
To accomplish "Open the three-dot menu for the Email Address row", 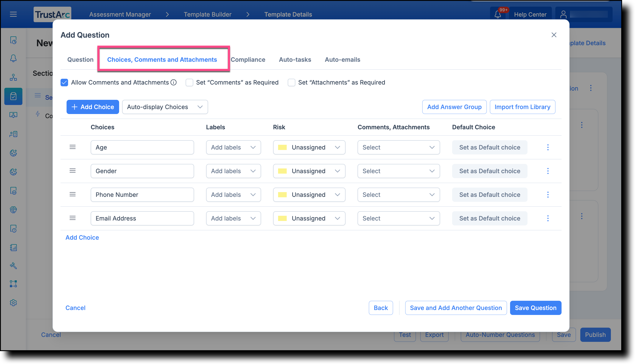I will coord(548,218).
